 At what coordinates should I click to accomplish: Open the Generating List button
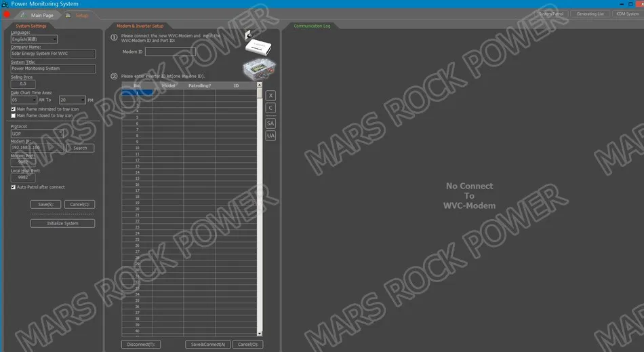590,14
